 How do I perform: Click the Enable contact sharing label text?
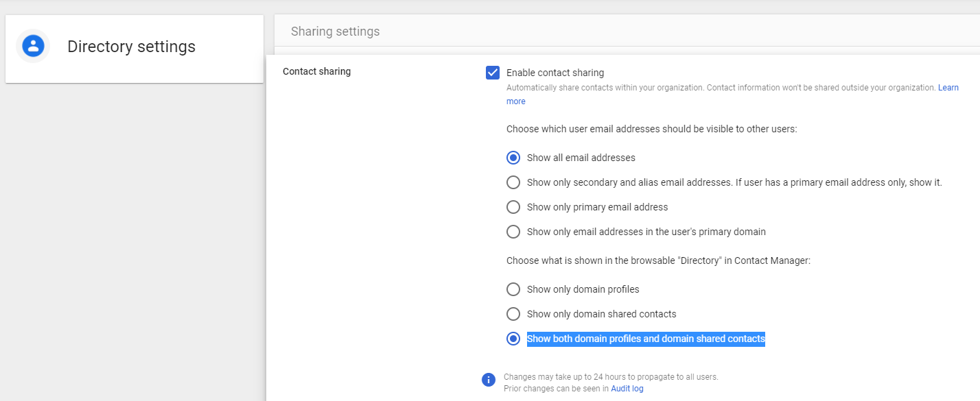pos(555,73)
